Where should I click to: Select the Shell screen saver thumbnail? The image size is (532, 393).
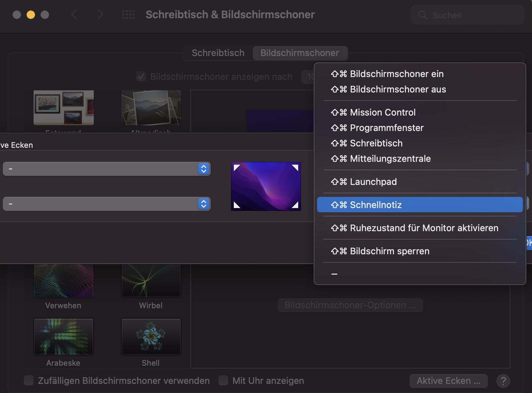[x=151, y=337]
